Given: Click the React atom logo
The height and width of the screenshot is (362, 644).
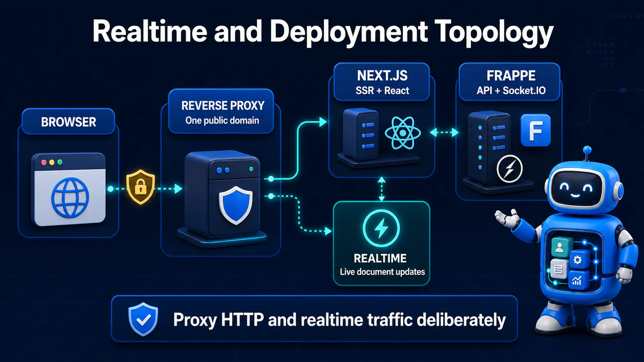Looking at the screenshot, I should 402,133.
